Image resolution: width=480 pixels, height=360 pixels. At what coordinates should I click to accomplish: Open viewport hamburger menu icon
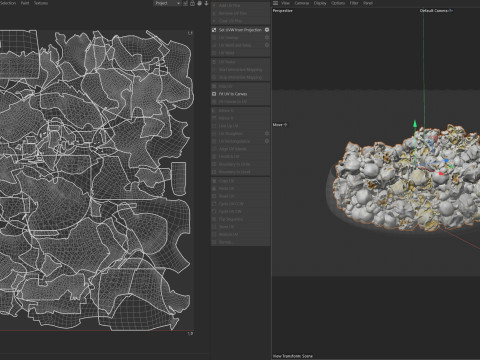[275, 3]
